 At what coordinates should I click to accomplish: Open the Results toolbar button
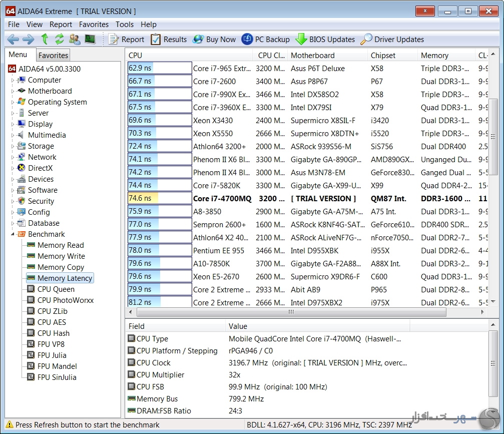[169, 40]
